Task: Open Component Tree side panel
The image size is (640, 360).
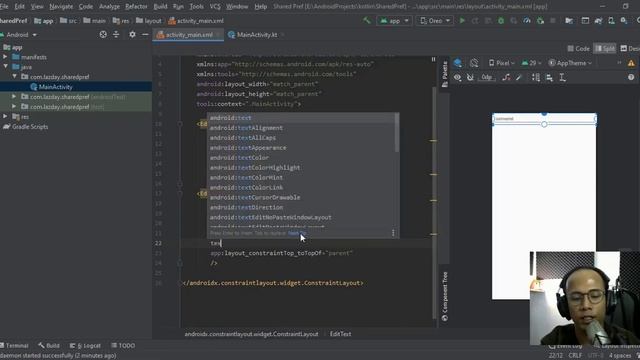Action: point(444,296)
